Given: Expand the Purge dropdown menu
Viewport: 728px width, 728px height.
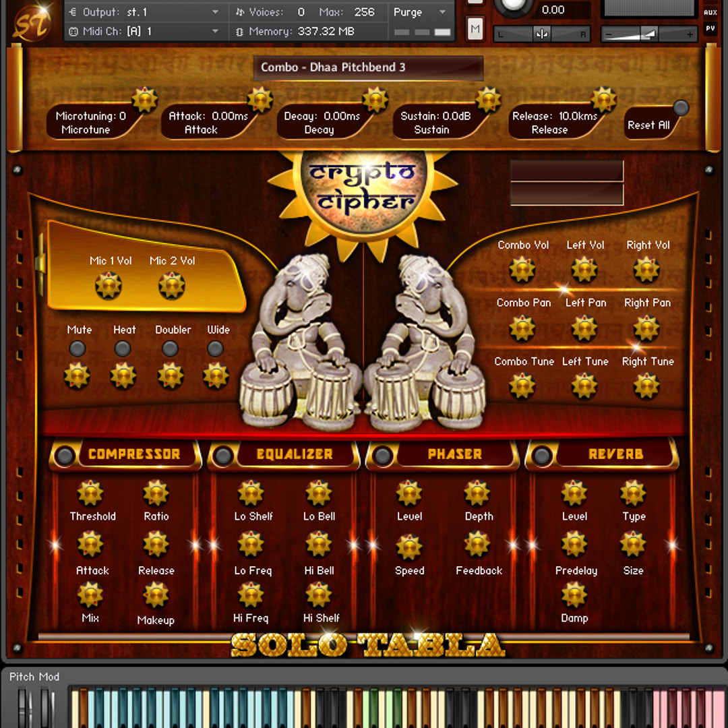Looking at the screenshot, I should [420, 12].
